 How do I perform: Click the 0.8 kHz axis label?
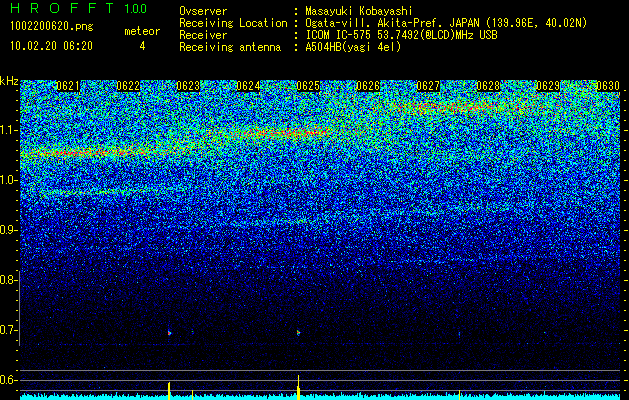click(x=7, y=280)
